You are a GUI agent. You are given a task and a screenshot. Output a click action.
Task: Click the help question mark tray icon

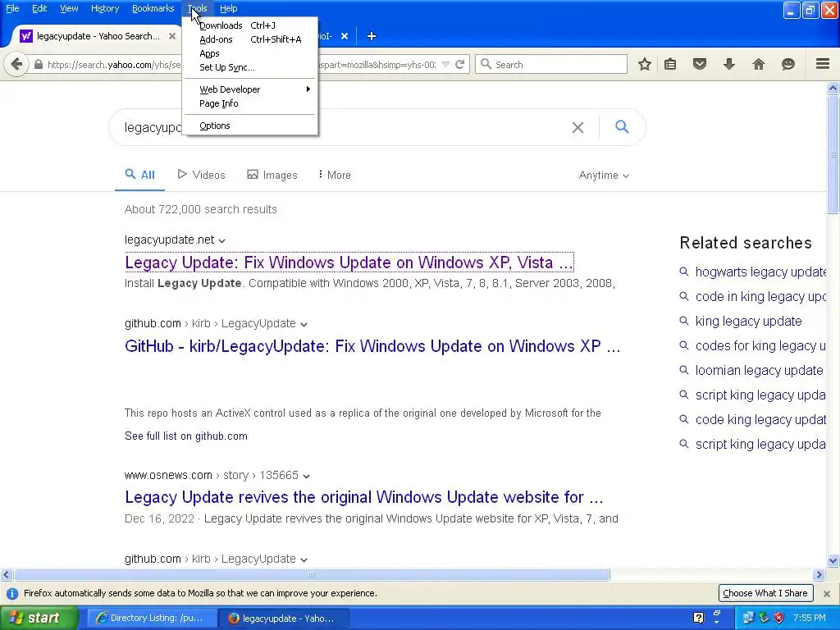pyautogui.click(x=699, y=618)
